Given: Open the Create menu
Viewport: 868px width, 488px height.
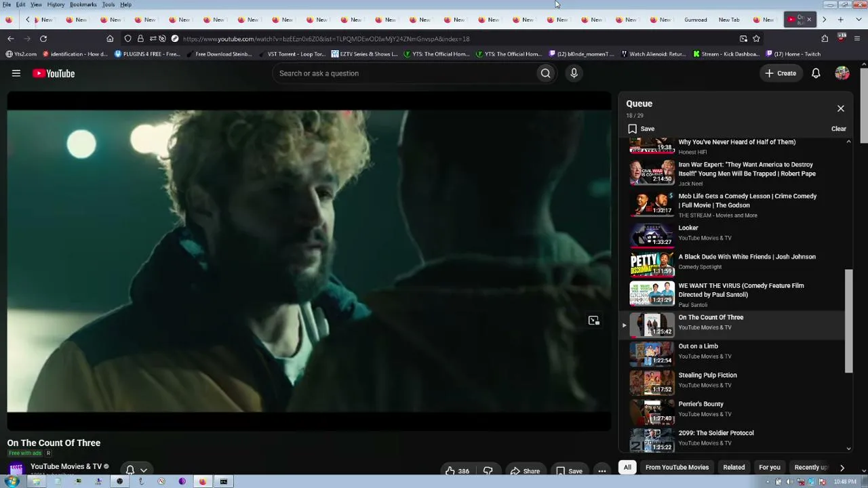Looking at the screenshot, I should click(781, 73).
